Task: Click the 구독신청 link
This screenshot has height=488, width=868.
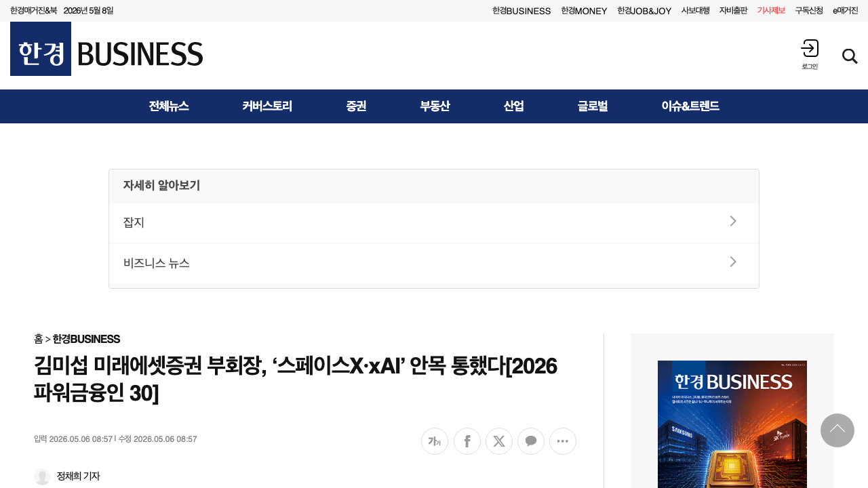Action: point(809,11)
